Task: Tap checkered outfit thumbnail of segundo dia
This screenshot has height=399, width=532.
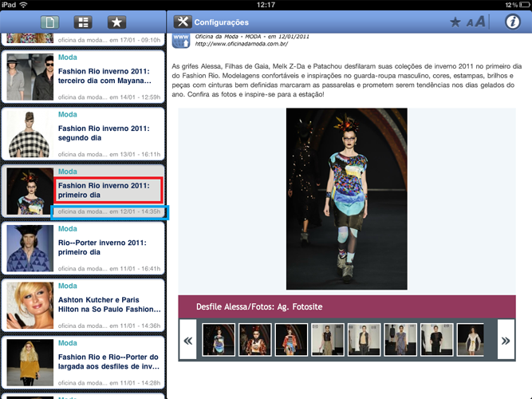Action: coord(30,134)
